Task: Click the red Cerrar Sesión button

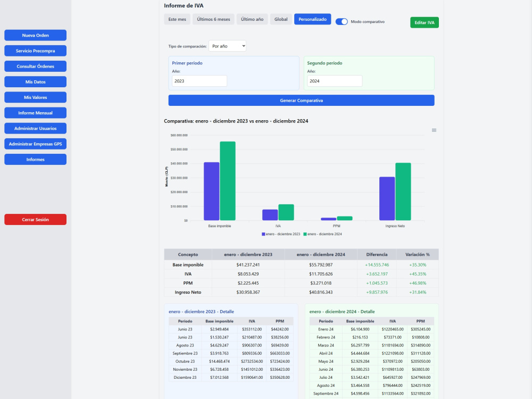Action: pos(35,220)
